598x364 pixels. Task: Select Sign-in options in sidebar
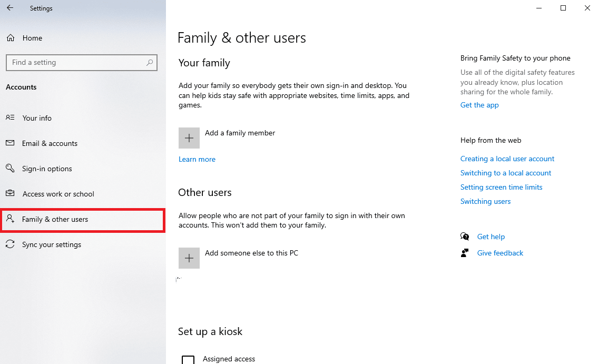(47, 169)
